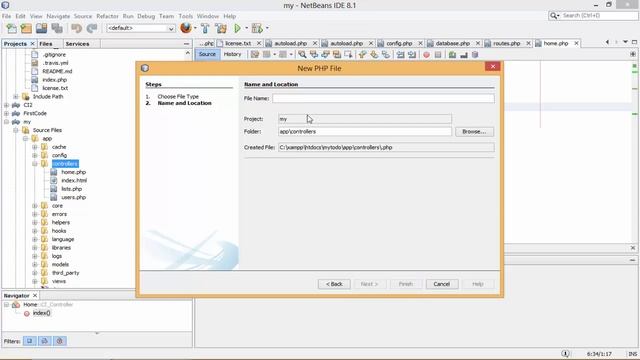Viewport: 640px width, 360px height.
Task: Select license.txt in the Projects tree
Action: point(55,88)
